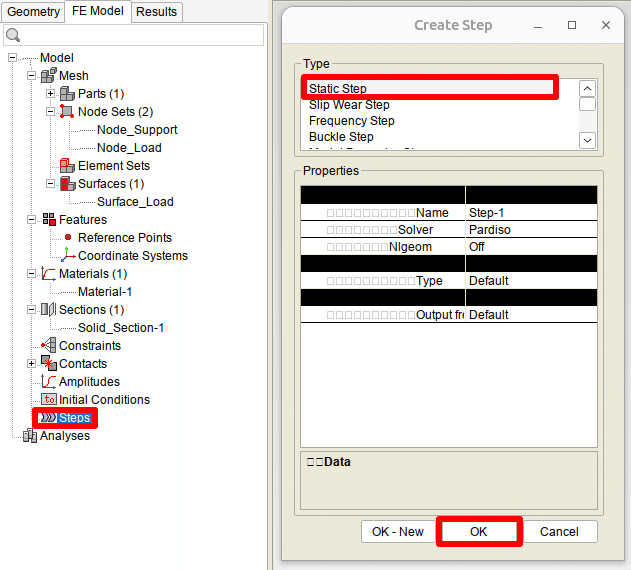Viewport: 631px width, 570px height.
Task: Click the Solver value Pardiso
Action: 531,229
